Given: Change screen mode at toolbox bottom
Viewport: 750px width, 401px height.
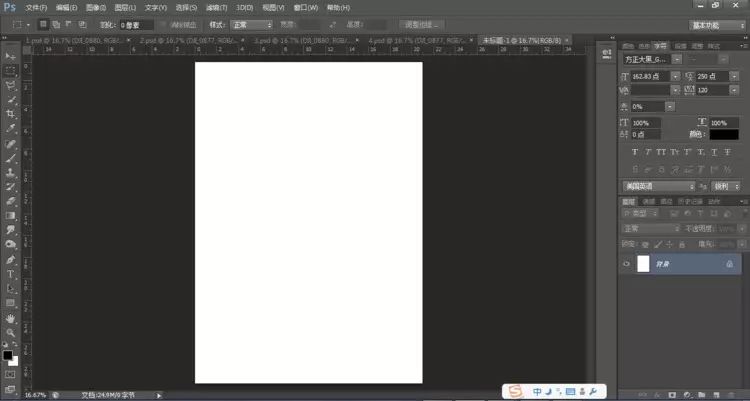Looking at the screenshot, I should tap(10, 389).
